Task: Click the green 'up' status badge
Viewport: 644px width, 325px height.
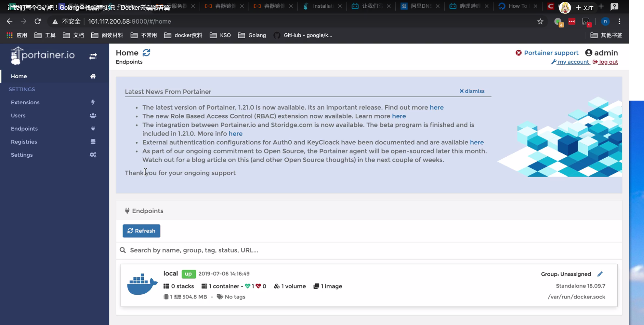Action: pos(188,274)
